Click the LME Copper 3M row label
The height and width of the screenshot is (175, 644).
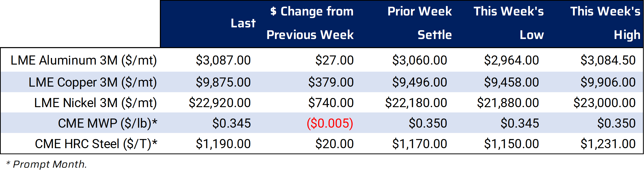coord(93,83)
